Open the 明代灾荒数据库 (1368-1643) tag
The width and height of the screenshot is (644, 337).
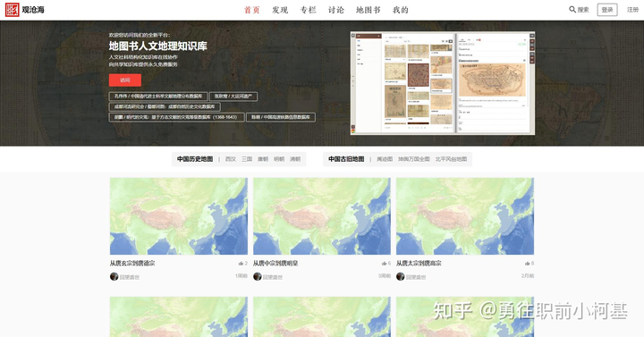(x=176, y=117)
